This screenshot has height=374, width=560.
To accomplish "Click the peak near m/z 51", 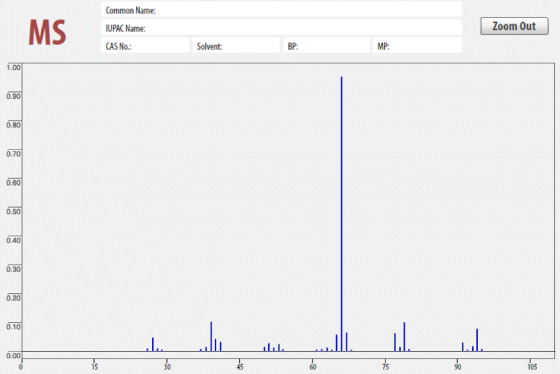I will pos(269,347).
